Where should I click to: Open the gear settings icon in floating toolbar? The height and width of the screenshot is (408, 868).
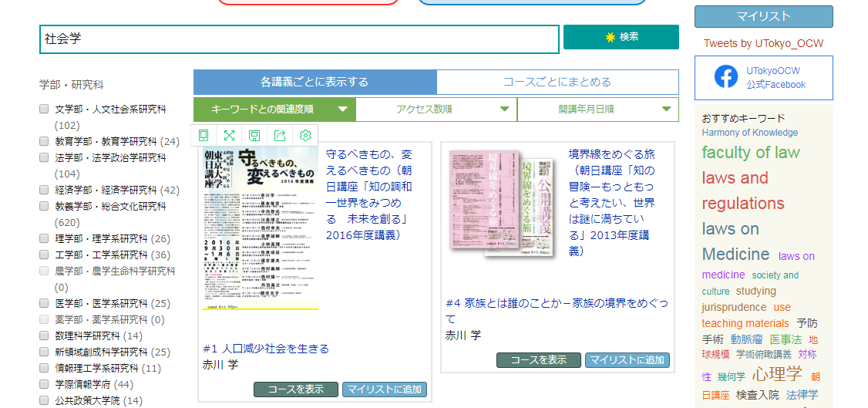pyautogui.click(x=305, y=136)
